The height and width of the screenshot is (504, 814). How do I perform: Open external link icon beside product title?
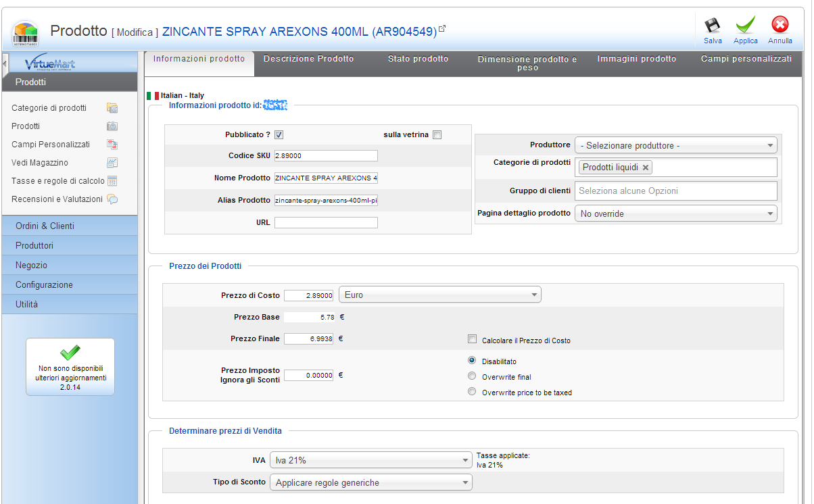[442, 29]
